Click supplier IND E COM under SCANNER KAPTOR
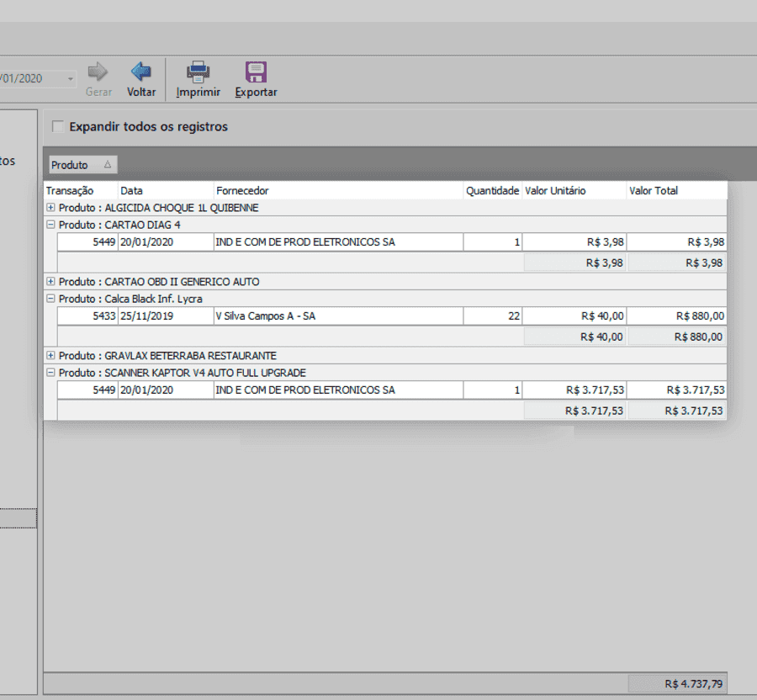Image resolution: width=757 pixels, height=700 pixels. pyautogui.click(x=338, y=390)
